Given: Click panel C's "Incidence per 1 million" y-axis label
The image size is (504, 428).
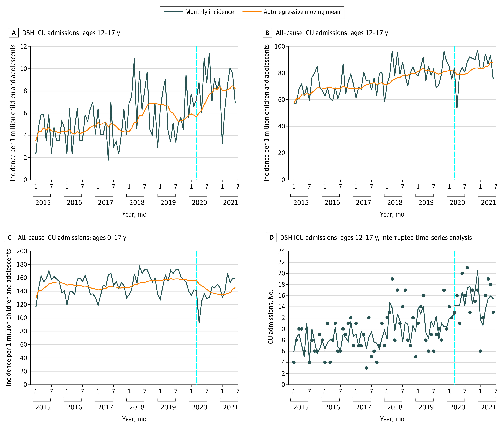Looking at the screenshot, I should pyautogui.click(x=9, y=317).
